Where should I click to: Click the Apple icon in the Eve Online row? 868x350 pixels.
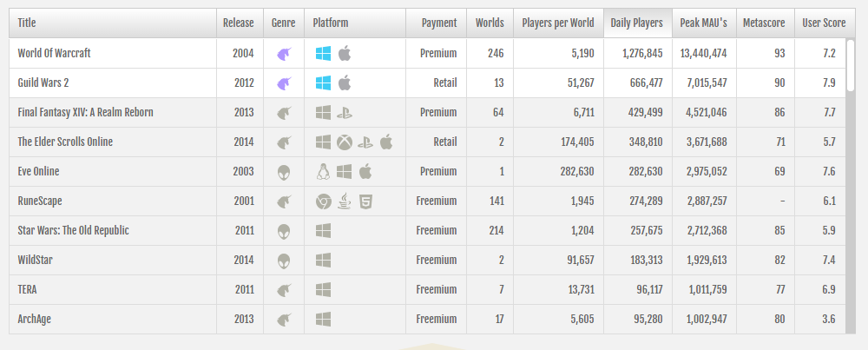(x=365, y=172)
